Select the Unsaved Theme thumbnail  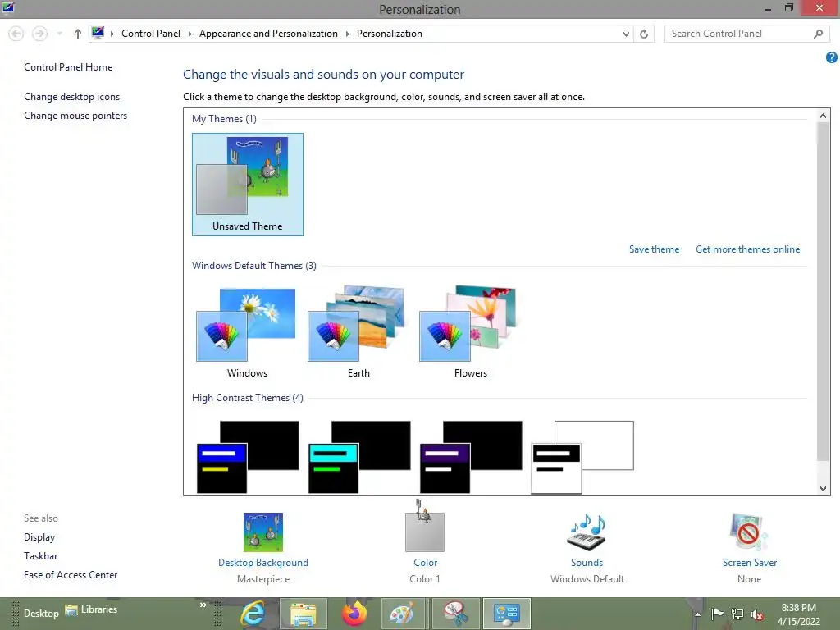[248, 185]
